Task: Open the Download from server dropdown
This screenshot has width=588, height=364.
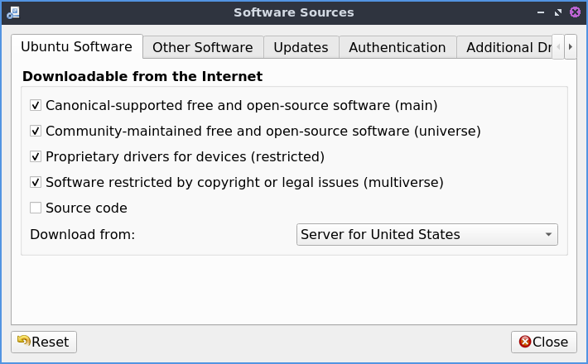Action: pos(427,235)
